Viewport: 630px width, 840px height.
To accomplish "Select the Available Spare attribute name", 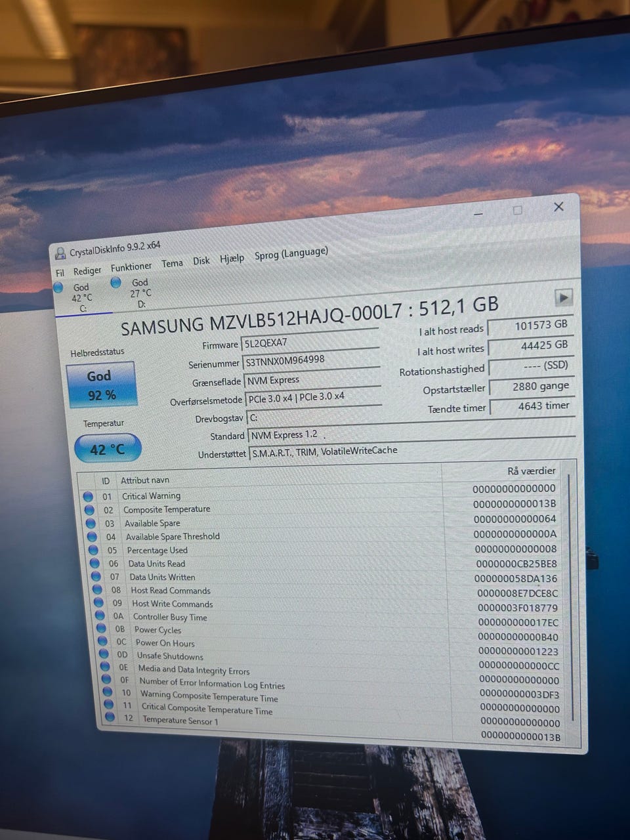I will [x=152, y=524].
